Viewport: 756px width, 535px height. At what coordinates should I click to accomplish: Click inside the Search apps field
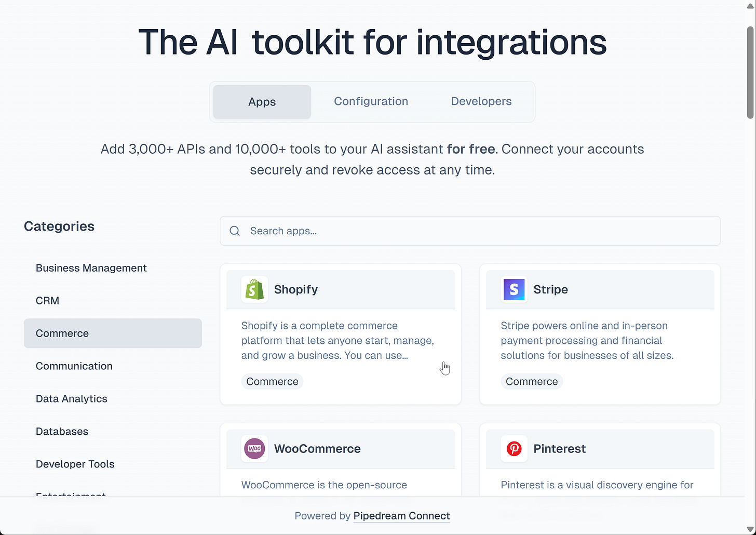pyautogui.click(x=363, y=231)
